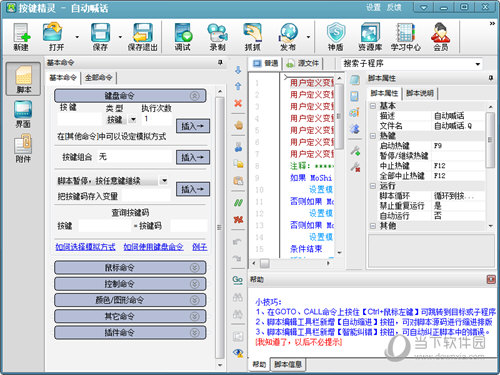The height and width of the screenshot is (375, 500).
Task: Delete line with red X icon
Action: [238, 103]
